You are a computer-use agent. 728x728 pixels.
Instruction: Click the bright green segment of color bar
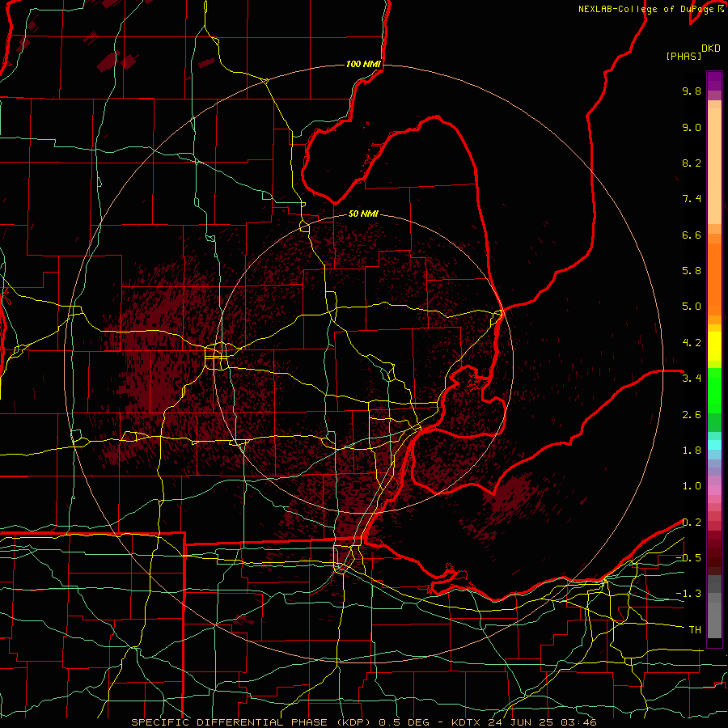714,390
